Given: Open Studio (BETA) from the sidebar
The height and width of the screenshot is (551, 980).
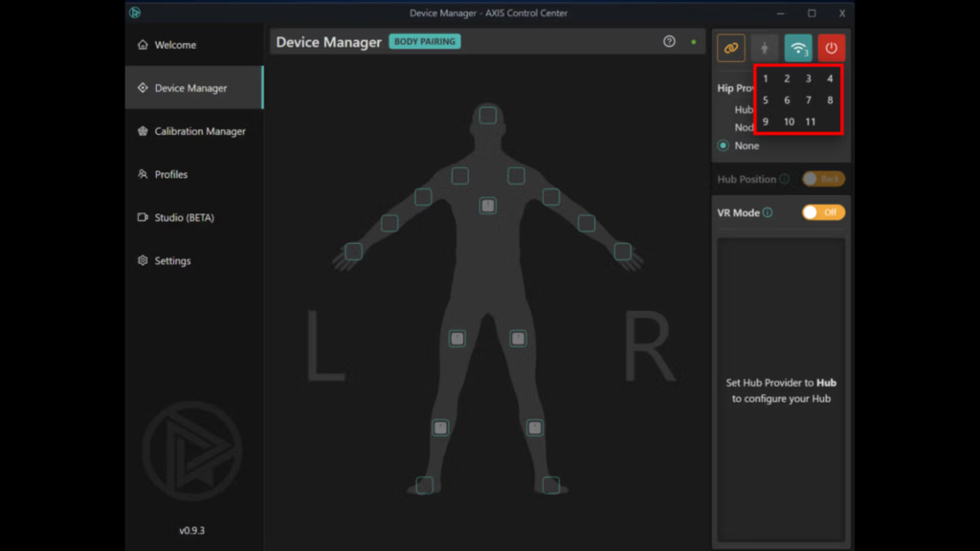Looking at the screenshot, I should pyautogui.click(x=184, y=217).
